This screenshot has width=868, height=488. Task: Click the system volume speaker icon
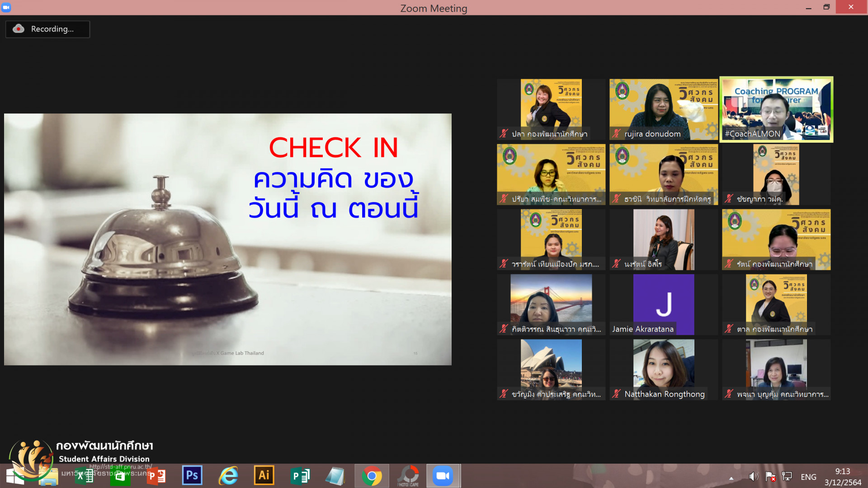[753, 477]
